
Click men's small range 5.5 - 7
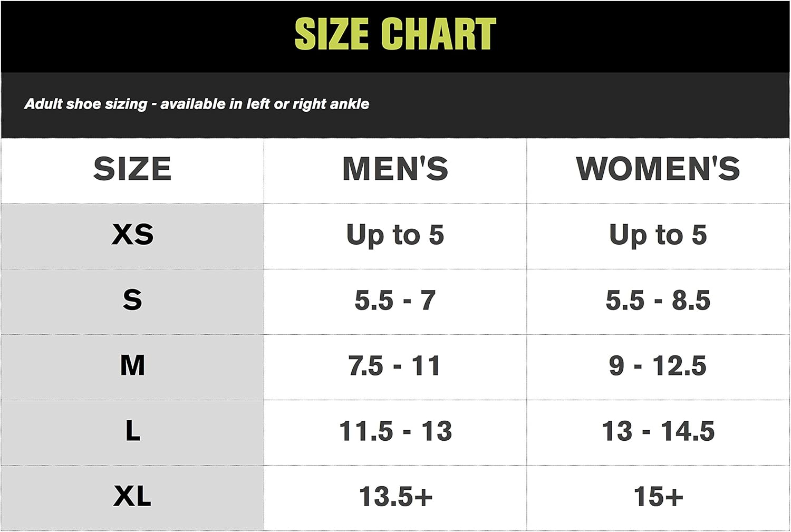[x=395, y=301]
